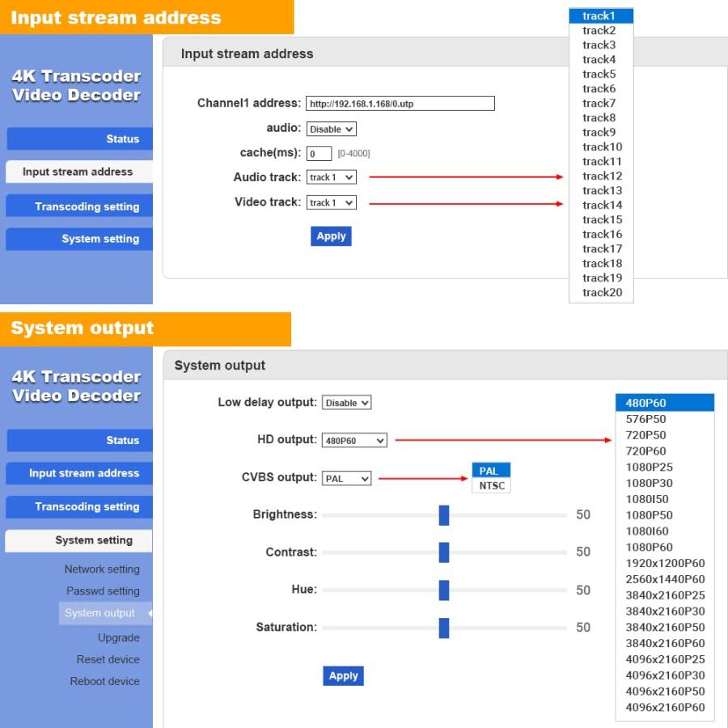Expand the Audio track dropdown
Image resolution: width=728 pixels, height=728 pixels.
tap(332, 177)
